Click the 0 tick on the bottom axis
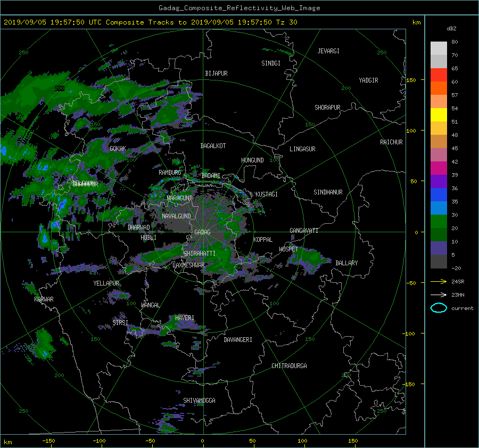Screen dimensions: 479x448 [x=203, y=441]
